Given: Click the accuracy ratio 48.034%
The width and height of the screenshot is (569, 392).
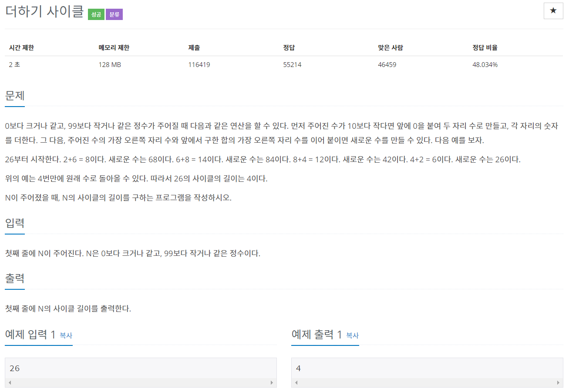Looking at the screenshot, I should pos(485,65).
